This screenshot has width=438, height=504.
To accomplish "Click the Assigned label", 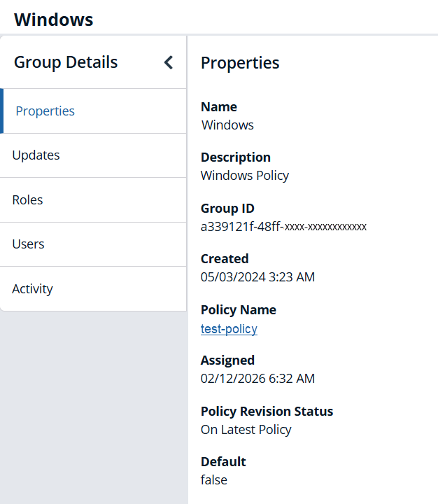I will click(227, 360).
